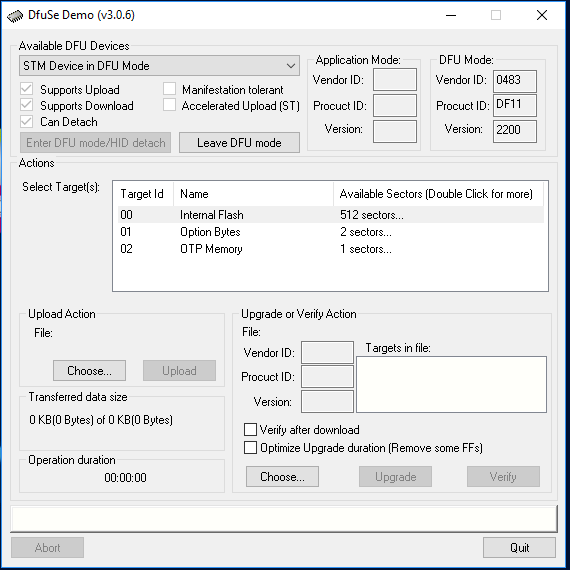
Task: Click the Upload button
Action: 179,370
